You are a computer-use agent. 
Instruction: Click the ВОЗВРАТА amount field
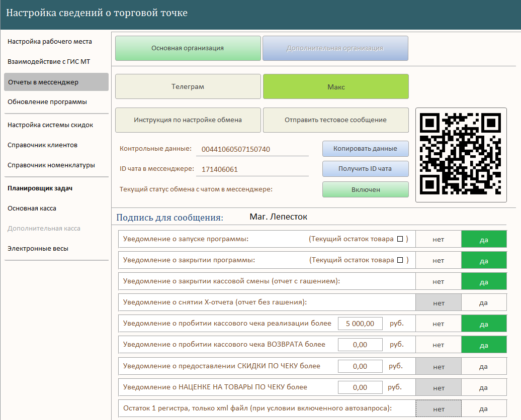[360, 345]
